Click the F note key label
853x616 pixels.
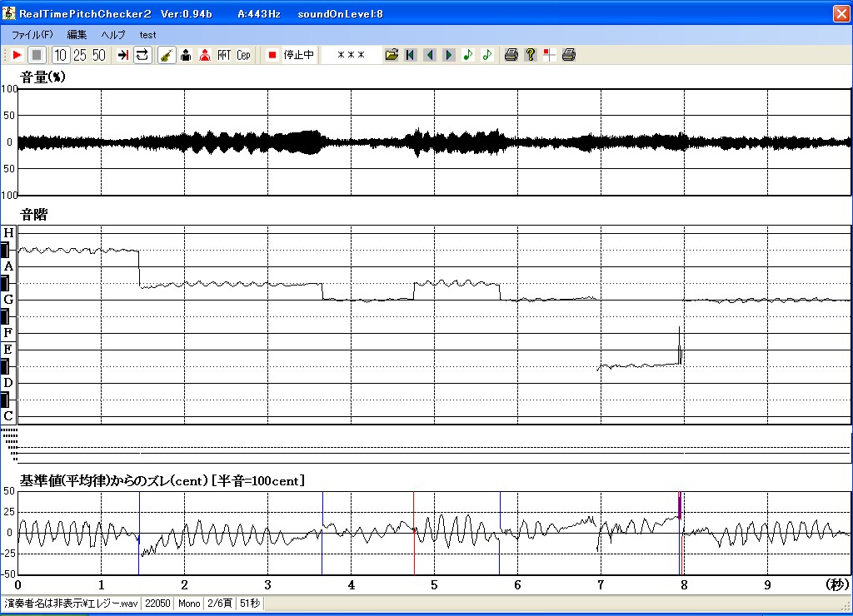(8, 333)
